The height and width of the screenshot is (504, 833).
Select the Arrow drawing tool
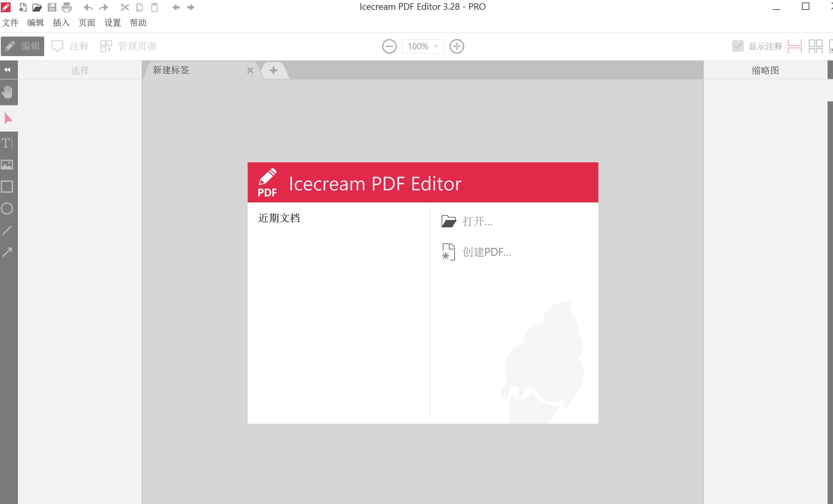pos(7,252)
